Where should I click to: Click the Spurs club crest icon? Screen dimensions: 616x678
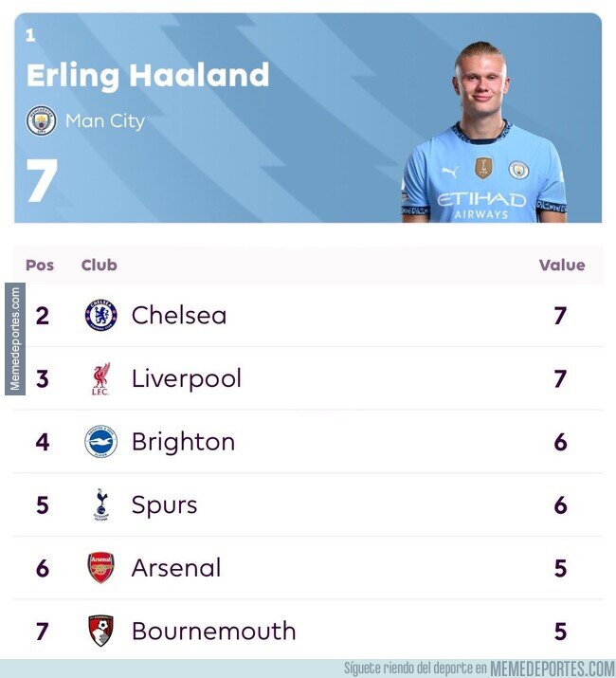click(100, 504)
